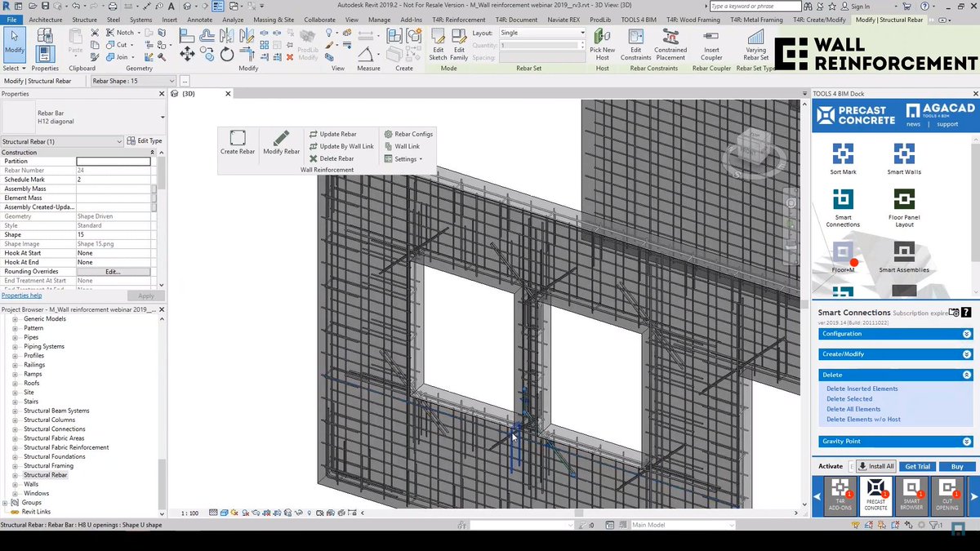This screenshot has height=551, width=980.
Task: Open the Structural Rebar (1) type filter dropdown
Action: [x=62, y=141]
